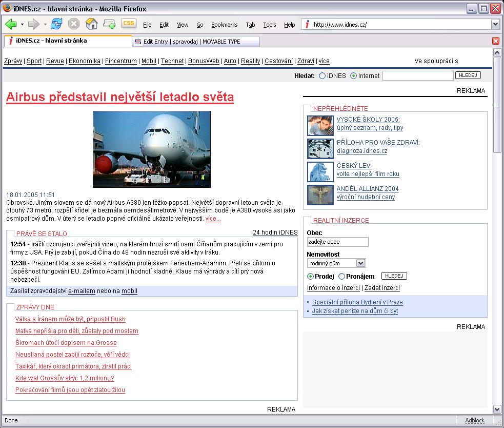The height and width of the screenshot is (428, 504).
Task: Open the více link after article text
Action: point(213,219)
